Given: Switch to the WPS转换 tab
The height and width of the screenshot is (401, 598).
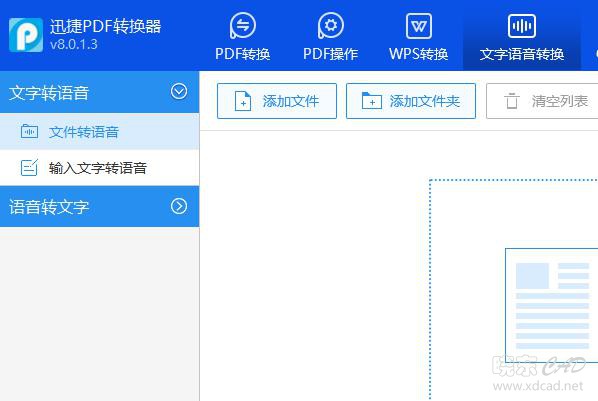Looking at the screenshot, I should coord(419,35).
